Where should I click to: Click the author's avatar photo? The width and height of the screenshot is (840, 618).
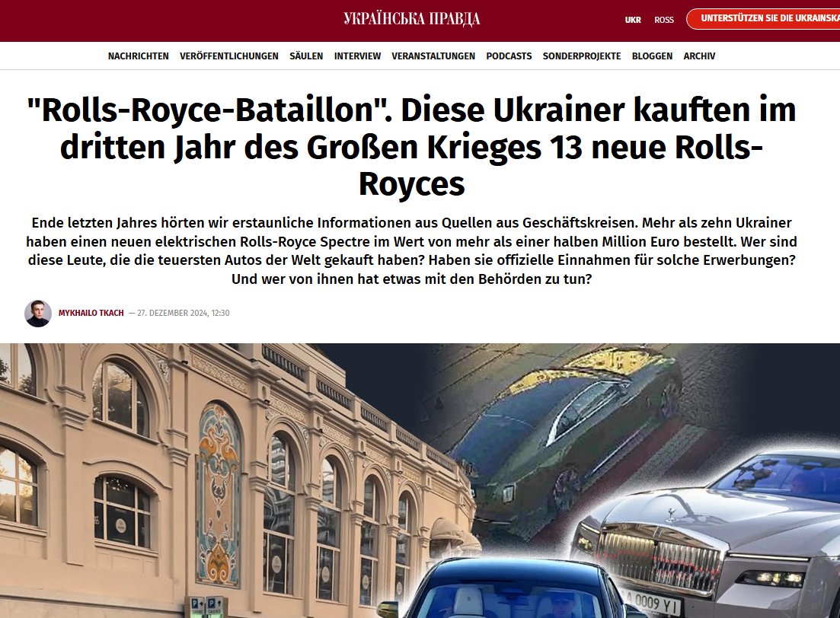click(x=38, y=314)
